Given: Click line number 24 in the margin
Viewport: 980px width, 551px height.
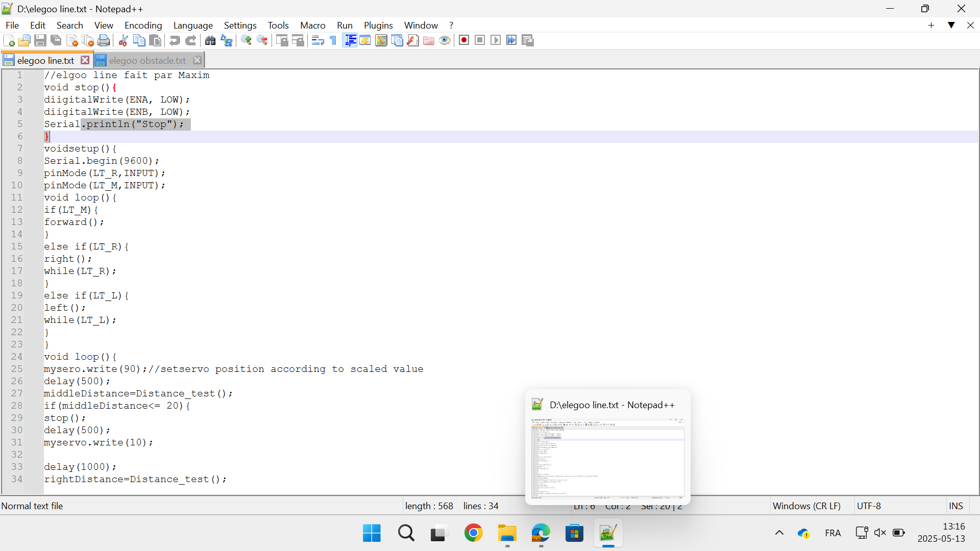Looking at the screenshot, I should [17, 357].
